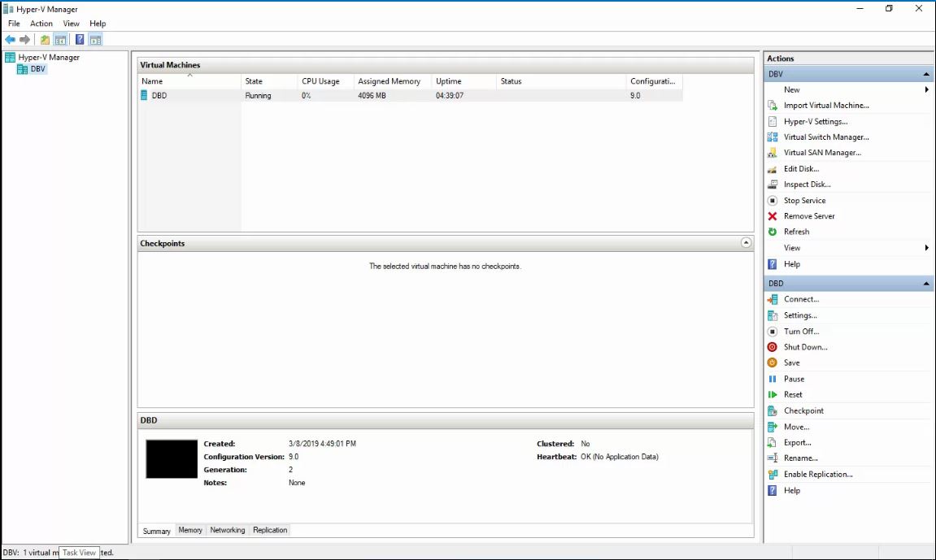Switch to the Memory tab

pyautogui.click(x=190, y=530)
